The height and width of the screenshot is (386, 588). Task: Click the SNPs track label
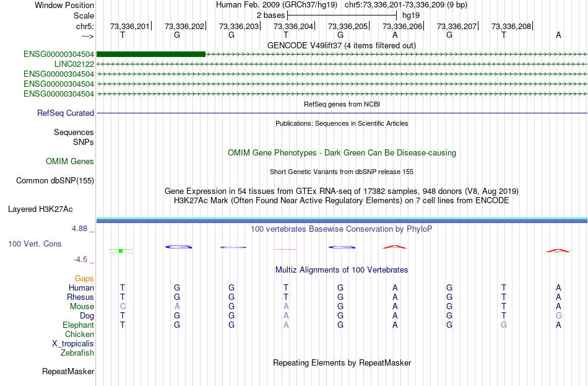pyautogui.click(x=84, y=143)
